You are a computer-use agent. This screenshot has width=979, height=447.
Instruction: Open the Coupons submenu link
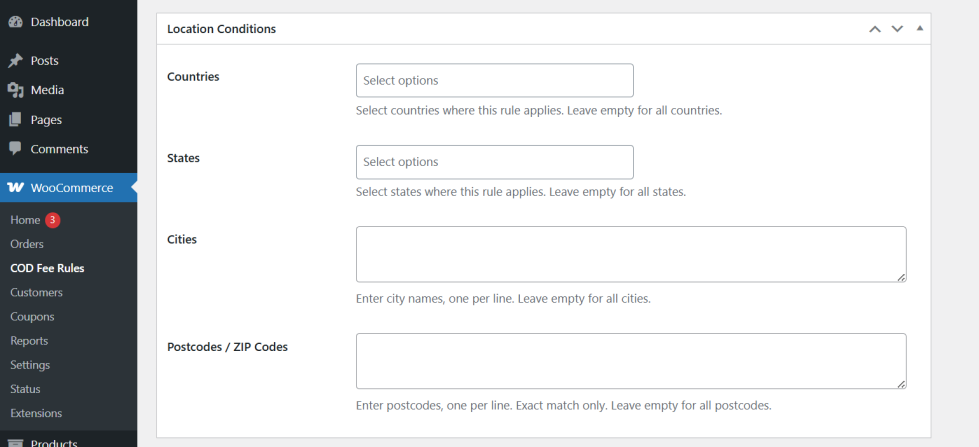(x=32, y=316)
